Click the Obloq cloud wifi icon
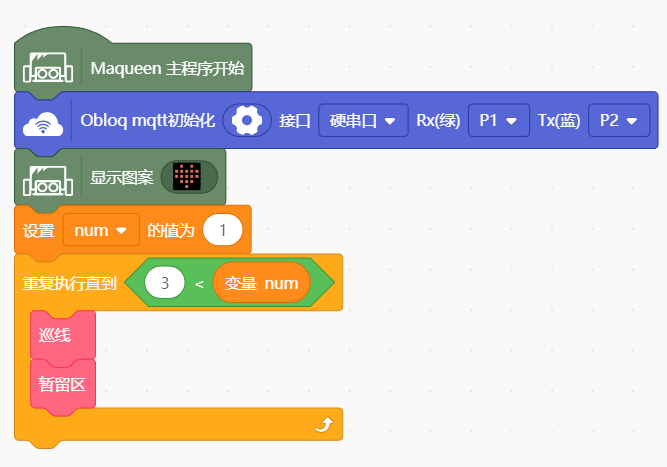Image resolution: width=667 pixels, height=467 pixels. [43, 124]
